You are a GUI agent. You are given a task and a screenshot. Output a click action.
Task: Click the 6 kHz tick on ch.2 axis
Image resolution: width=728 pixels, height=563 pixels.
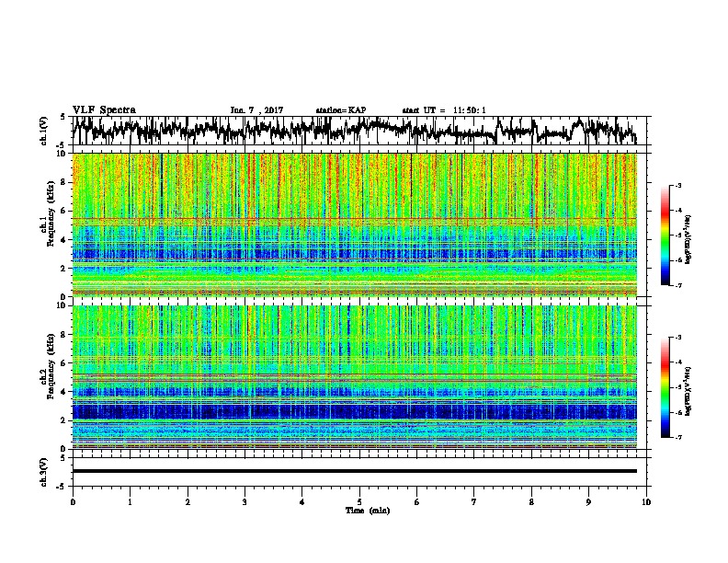point(63,362)
